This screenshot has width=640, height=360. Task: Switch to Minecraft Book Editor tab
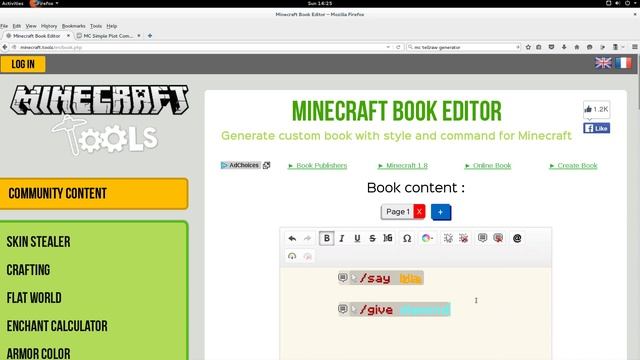[37, 36]
